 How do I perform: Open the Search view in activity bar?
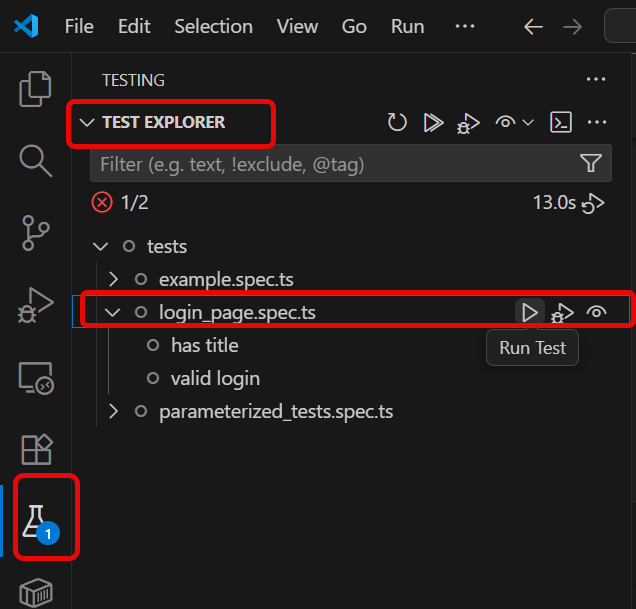click(36, 159)
